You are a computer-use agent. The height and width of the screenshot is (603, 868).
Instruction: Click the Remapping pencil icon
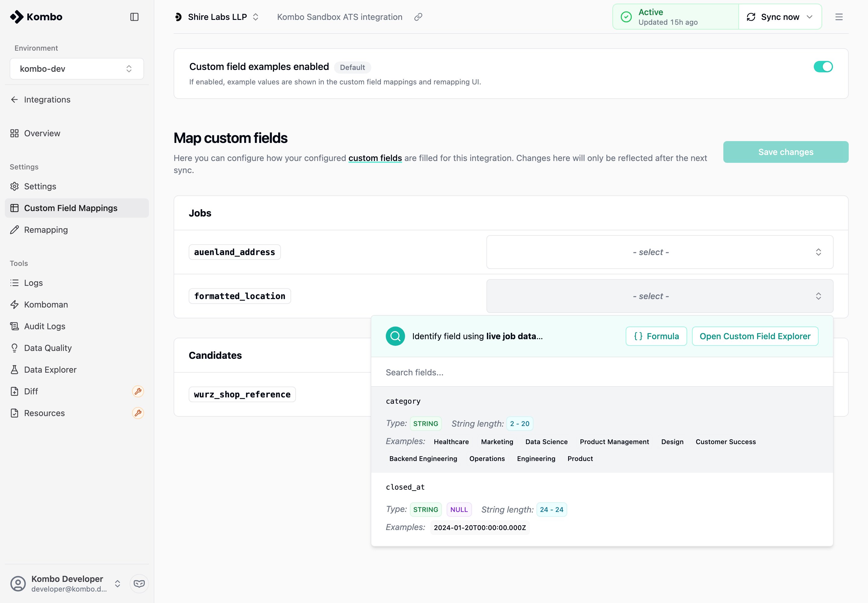point(14,230)
